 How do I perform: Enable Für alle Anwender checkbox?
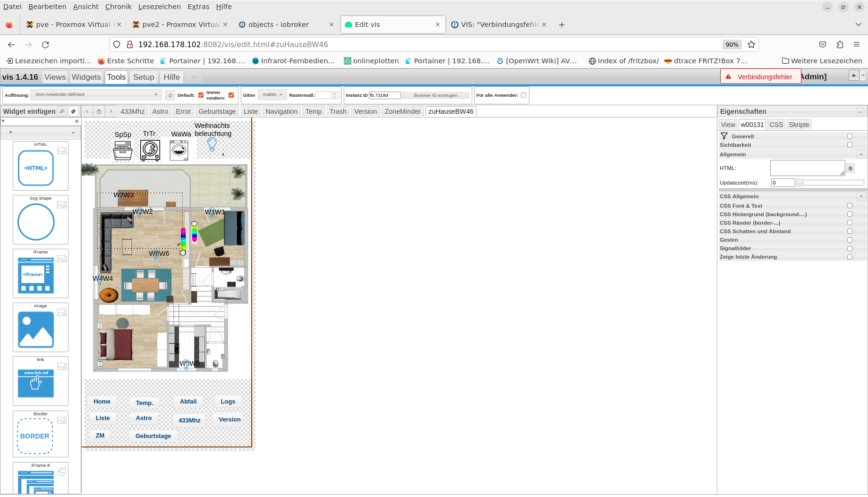523,95
